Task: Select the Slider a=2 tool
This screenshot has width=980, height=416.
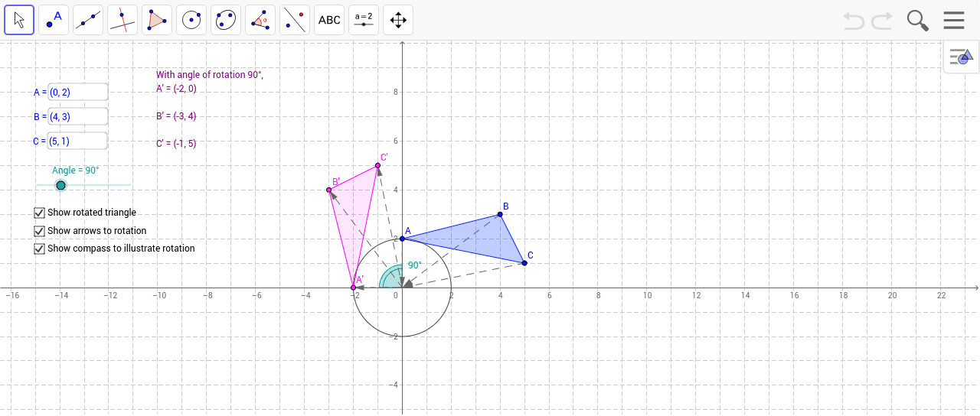Action: [x=364, y=20]
